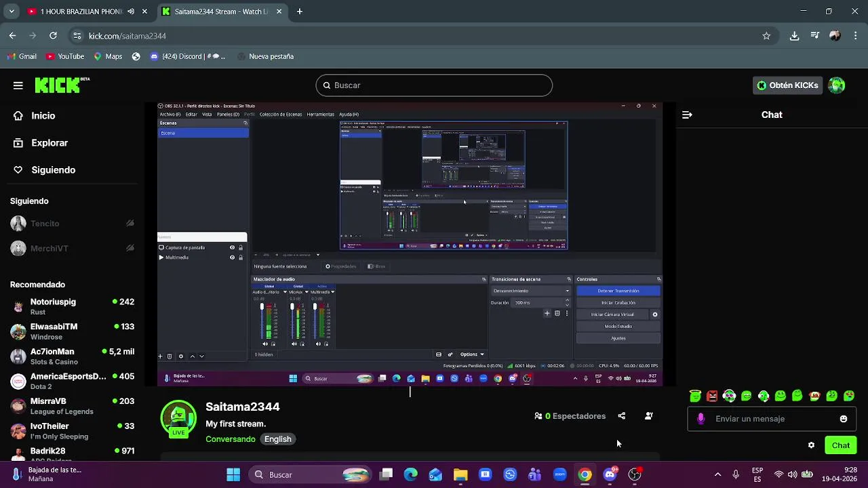Viewport: 868px width, 488px height.
Task: Mute Multimedia channel in streamed OBS mixer
Action: point(319,344)
